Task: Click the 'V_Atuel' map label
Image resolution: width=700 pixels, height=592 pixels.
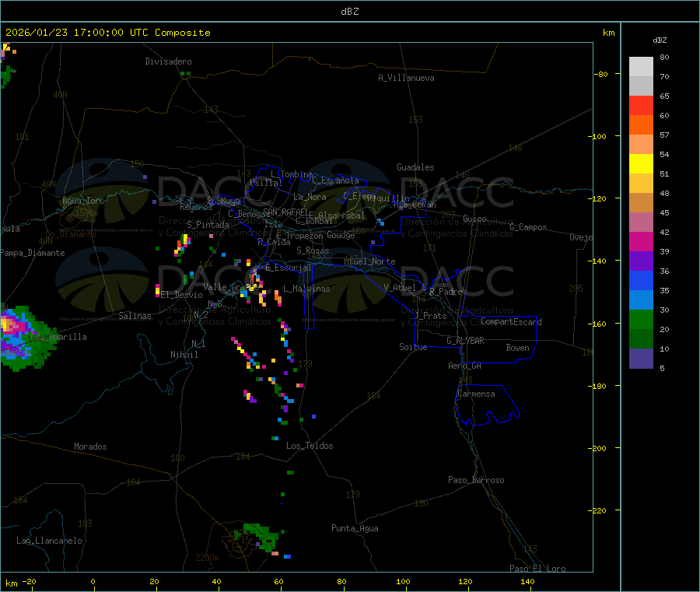Action: coord(400,288)
